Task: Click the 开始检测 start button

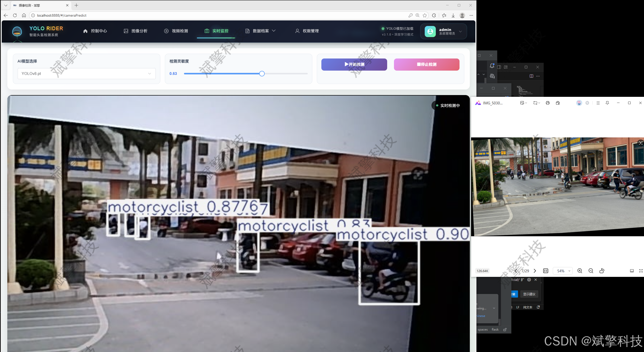Action: click(354, 65)
